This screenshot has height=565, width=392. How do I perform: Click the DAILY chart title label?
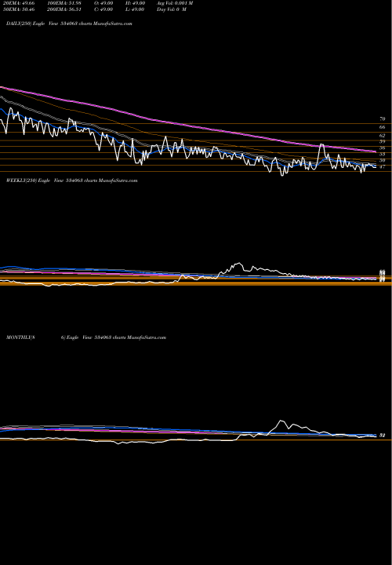pyautogui.click(x=69, y=24)
